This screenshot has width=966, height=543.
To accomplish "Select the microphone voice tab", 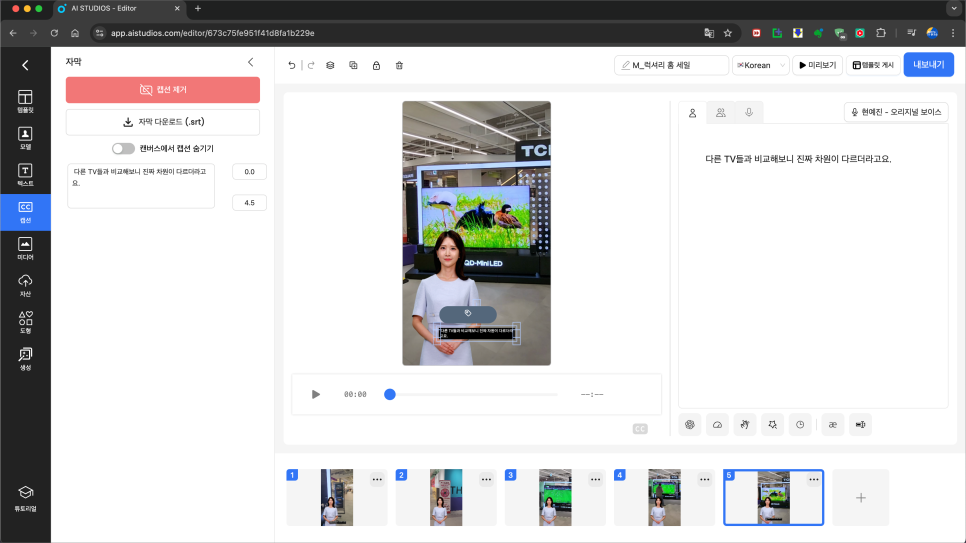I will (x=749, y=113).
